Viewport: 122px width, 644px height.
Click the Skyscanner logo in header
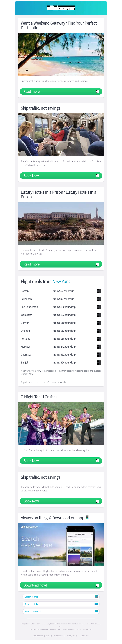tap(61, 8)
